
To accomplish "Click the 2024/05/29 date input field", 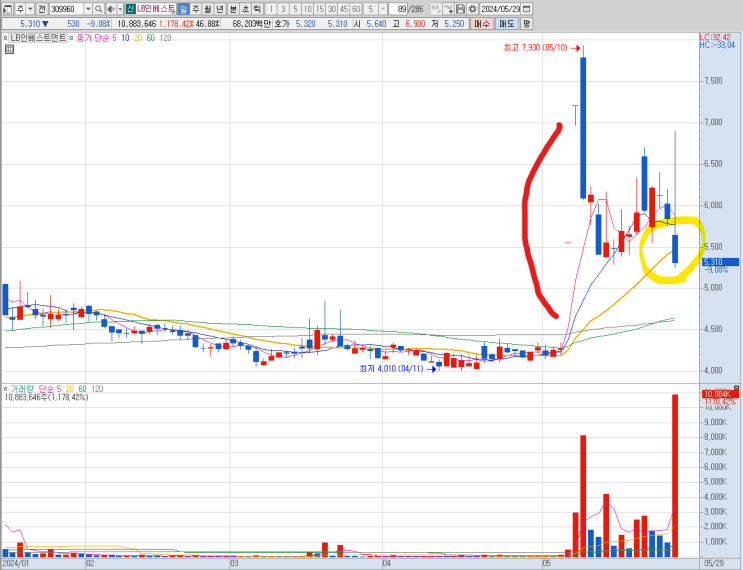I will 500,9.
